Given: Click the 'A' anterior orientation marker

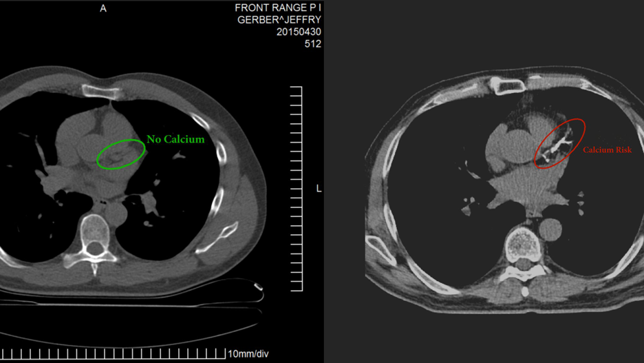Looking at the screenshot, I should click(x=103, y=9).
